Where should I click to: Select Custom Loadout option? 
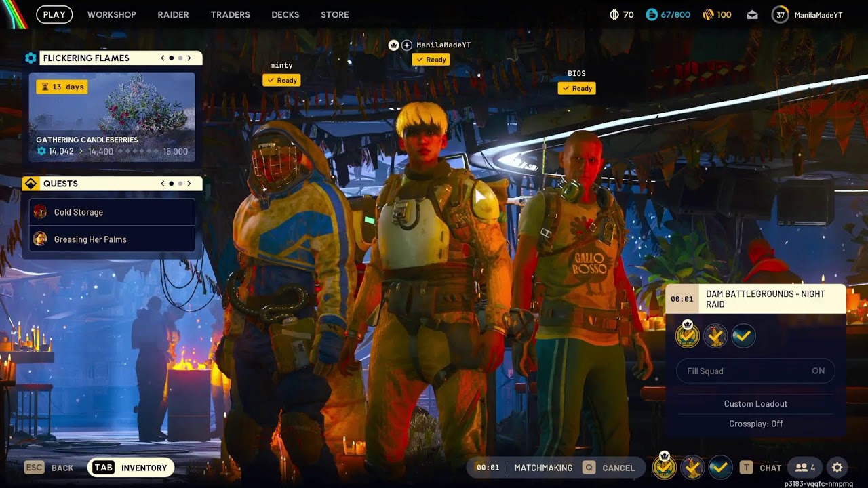point(755,403)
